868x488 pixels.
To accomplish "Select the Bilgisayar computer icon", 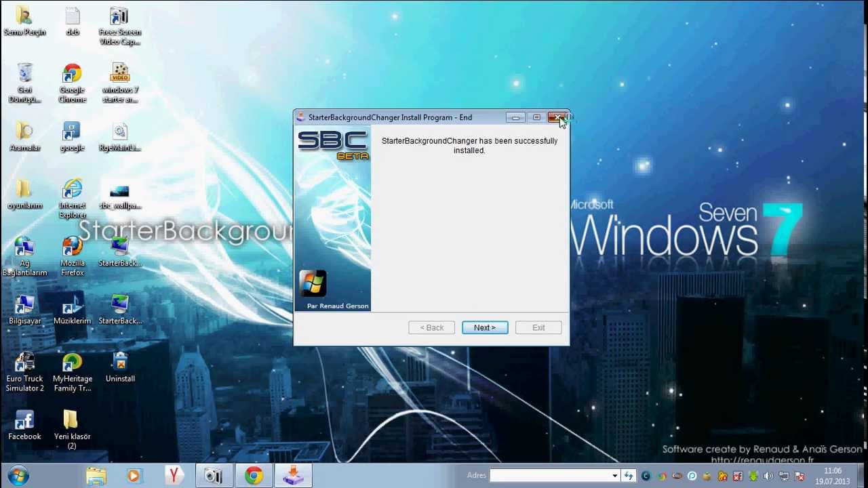I will pos(24,310).
